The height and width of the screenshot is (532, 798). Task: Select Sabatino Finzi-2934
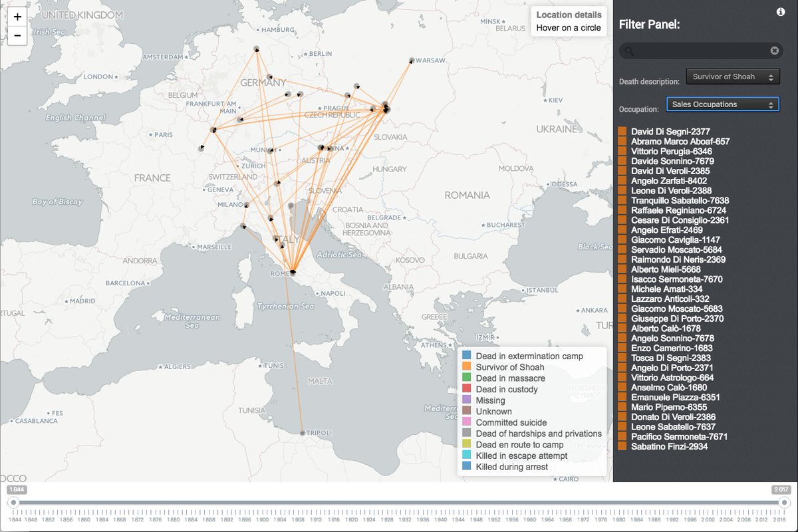coord(670,446)
